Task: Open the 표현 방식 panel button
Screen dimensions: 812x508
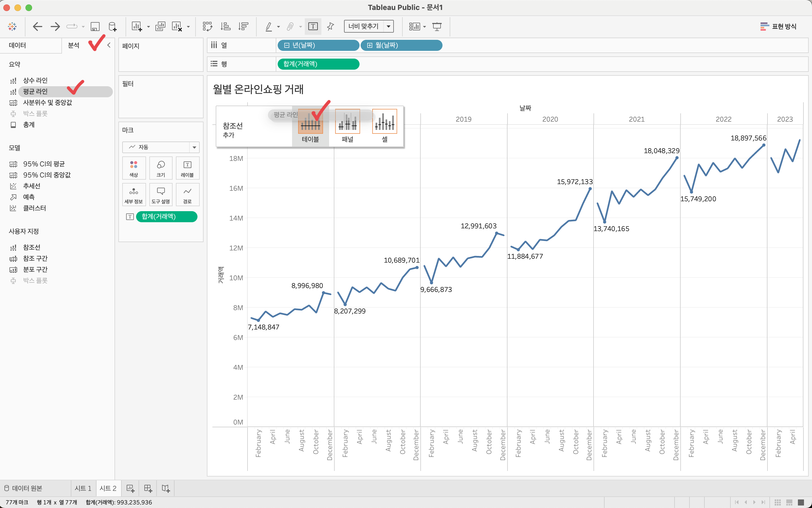Action: (x=778, y=27)
